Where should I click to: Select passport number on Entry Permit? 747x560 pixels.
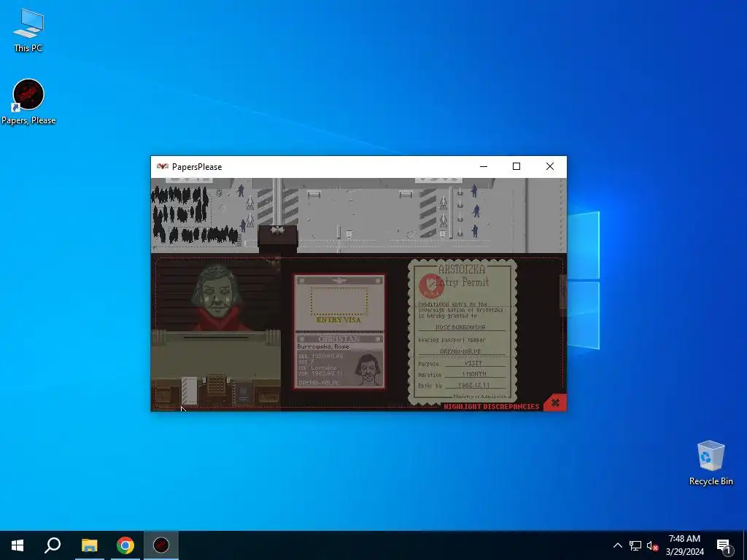[461, 351]
